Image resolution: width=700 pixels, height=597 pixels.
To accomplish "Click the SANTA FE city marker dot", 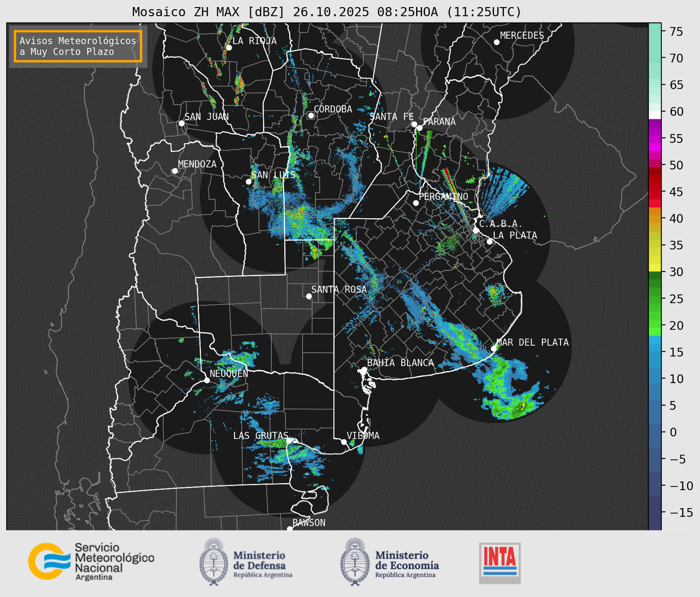I will [x=414, y=124].
